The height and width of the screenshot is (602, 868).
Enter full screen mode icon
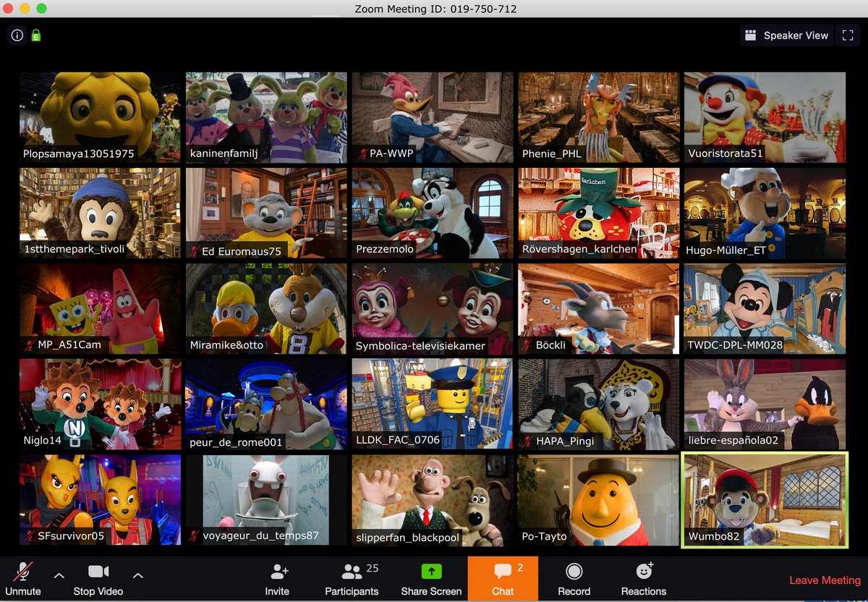click(848, 35)
